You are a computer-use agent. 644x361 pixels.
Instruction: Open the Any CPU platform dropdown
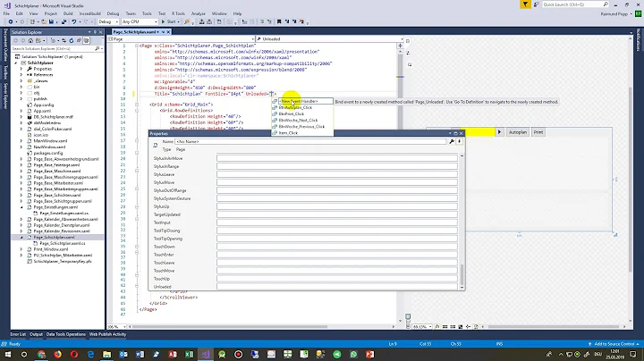coord(140,21)
